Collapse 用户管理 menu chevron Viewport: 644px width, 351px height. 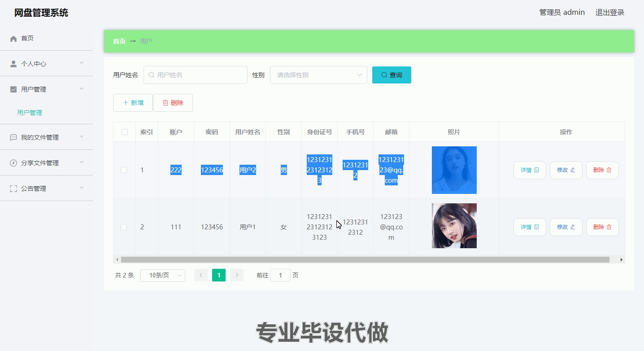tap(82, 89)
